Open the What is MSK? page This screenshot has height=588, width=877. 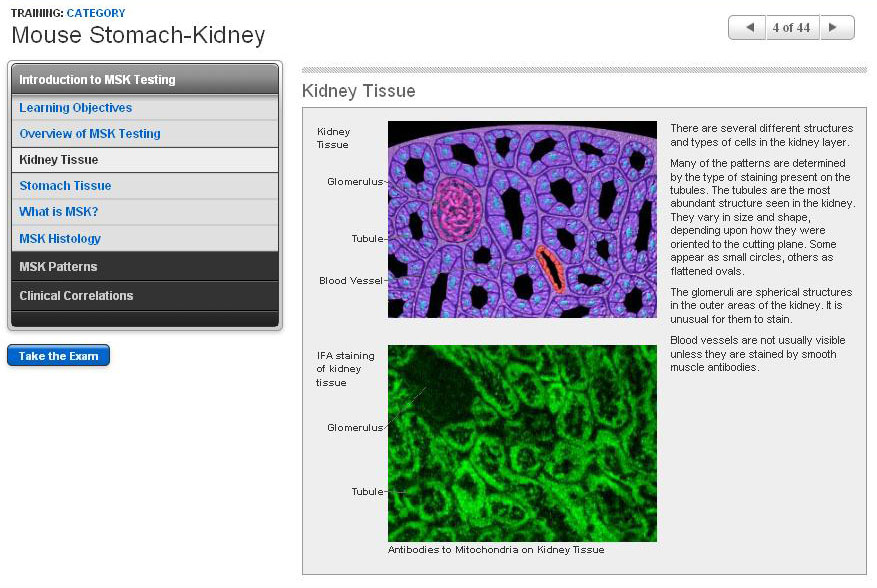click(x=59, y=212)
